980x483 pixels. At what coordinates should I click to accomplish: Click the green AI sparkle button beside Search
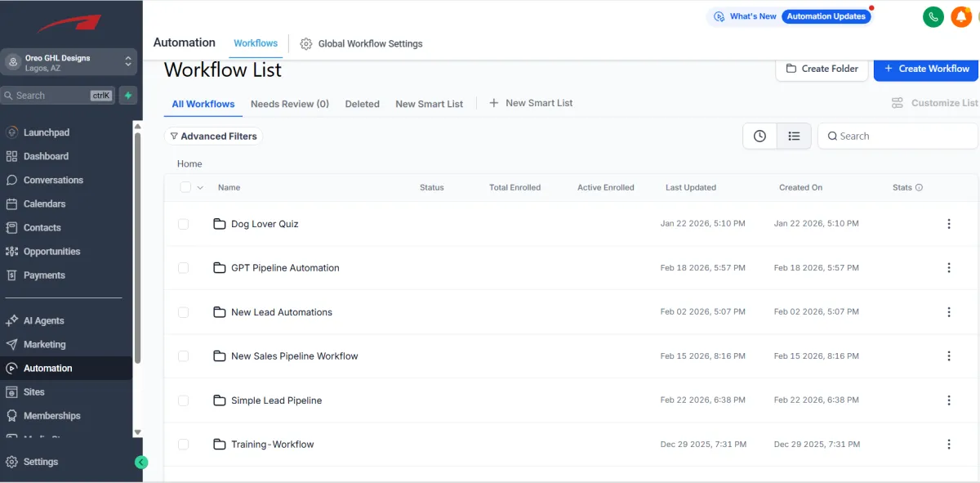[127, 96]
